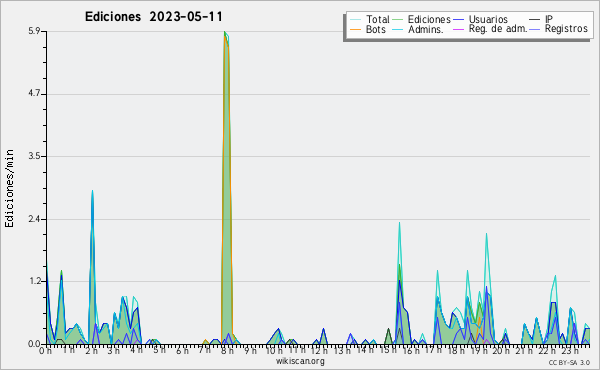Click the 1.2 y-axis value
Viewport: 600px width, 370px height.
click(x=34, y=282)
